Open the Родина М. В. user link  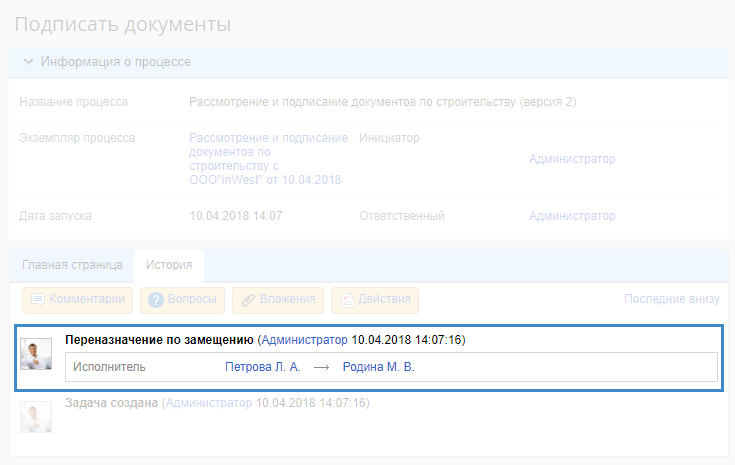click(378, 367)
